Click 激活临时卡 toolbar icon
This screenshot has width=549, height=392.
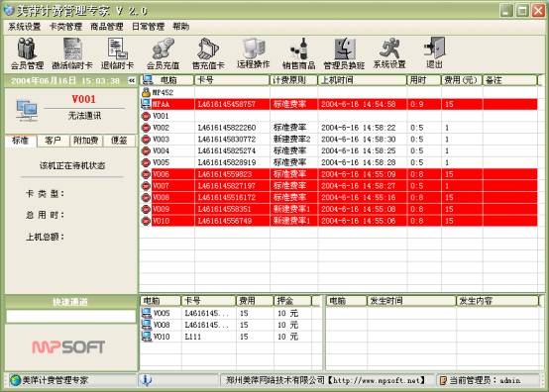[72, 53]
